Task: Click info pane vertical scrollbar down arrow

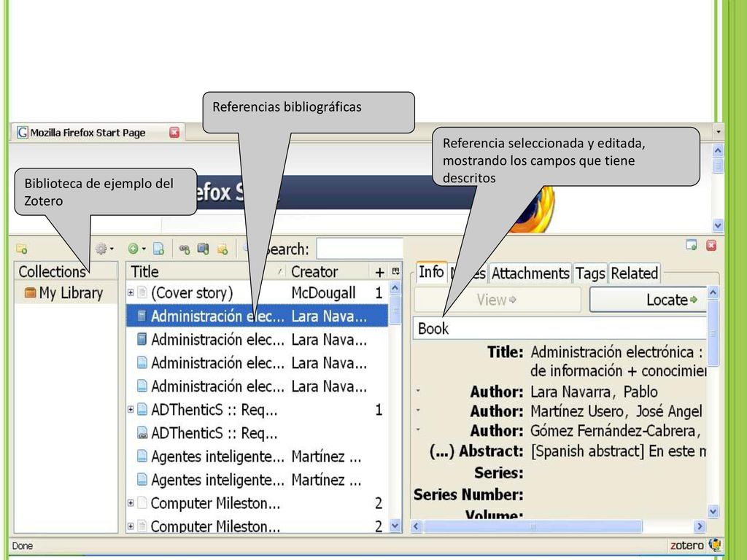Action: (x=713, y=512)
